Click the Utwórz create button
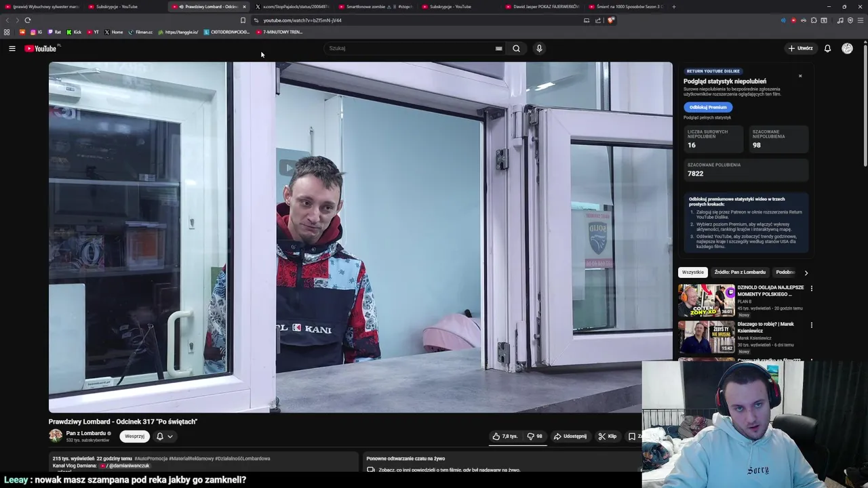This screenshot has width=868, height=488. [x=800, y=48]
